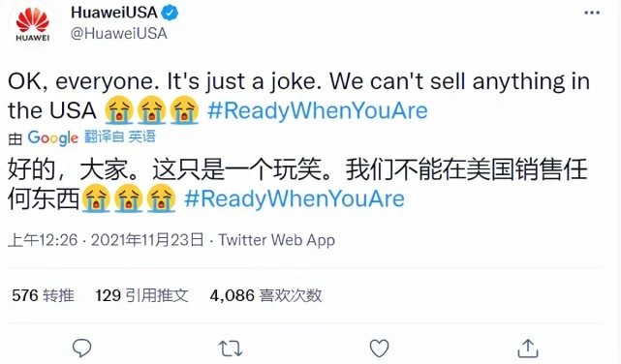Click the first crying emoji in English tweet

click(119, 110)
